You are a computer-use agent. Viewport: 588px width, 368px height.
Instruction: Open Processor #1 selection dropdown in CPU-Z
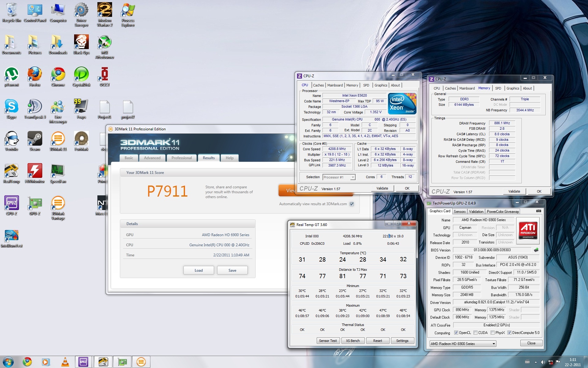pyautogui.click(x=339, y=177)
